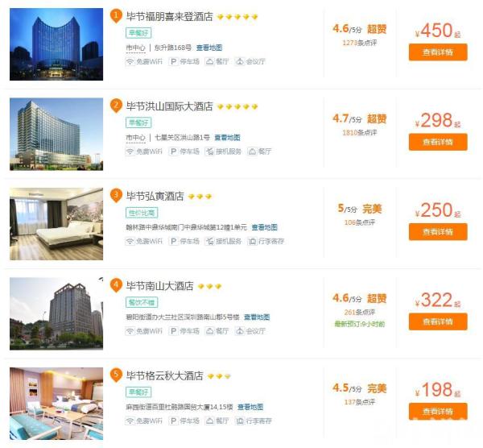Open the 毕节洪山国际大酒店 title link
483x448 pixels.
[x=169, y=106]
